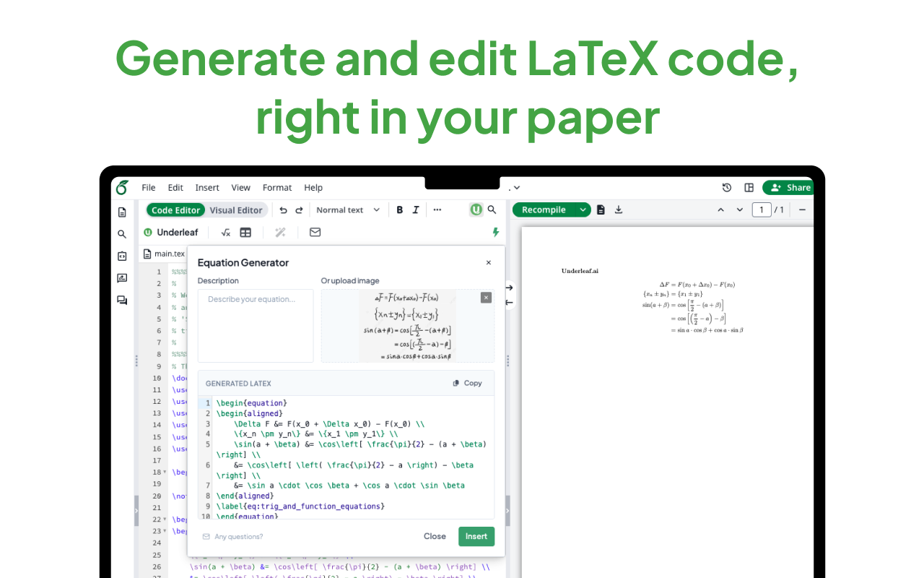Toggle bold formatting
Screen dimensions: 924x578
(400, 210)
